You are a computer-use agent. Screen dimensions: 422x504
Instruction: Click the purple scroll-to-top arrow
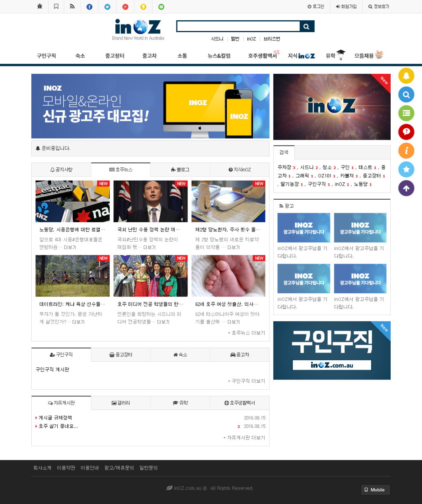point(406,188)
